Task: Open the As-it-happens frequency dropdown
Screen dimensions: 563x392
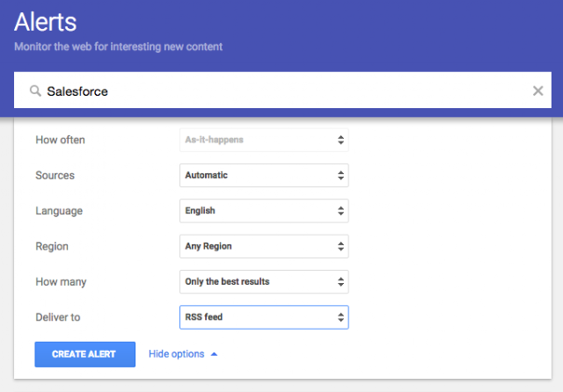Action: point(264,140)
